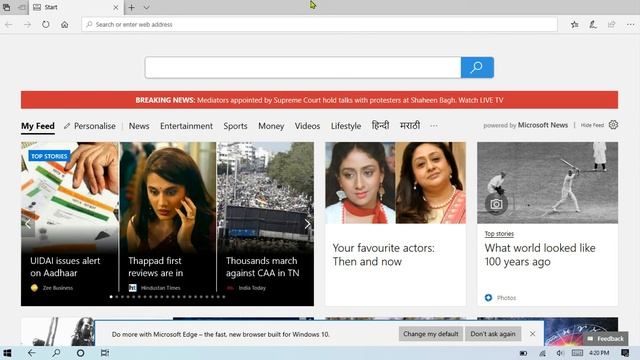Click taskbar back arrow icon
Screen dimensions: 640x360
coord(31,353)
